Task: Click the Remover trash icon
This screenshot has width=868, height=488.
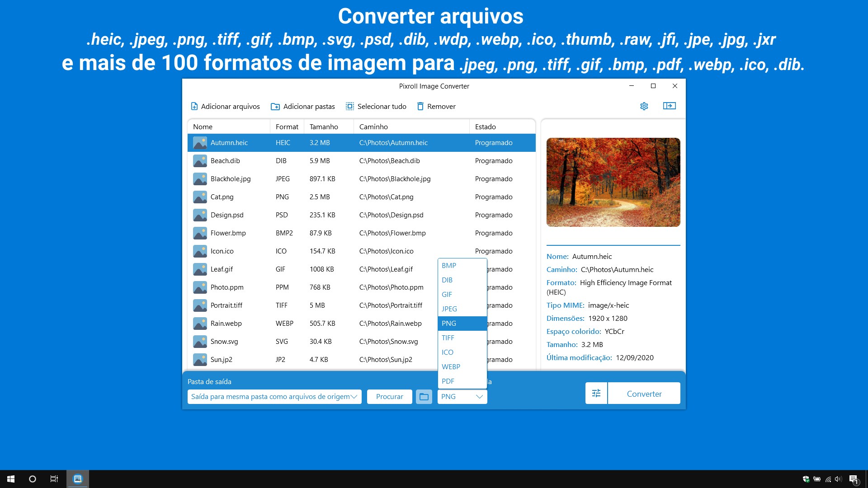Action: tap(420, 106)
